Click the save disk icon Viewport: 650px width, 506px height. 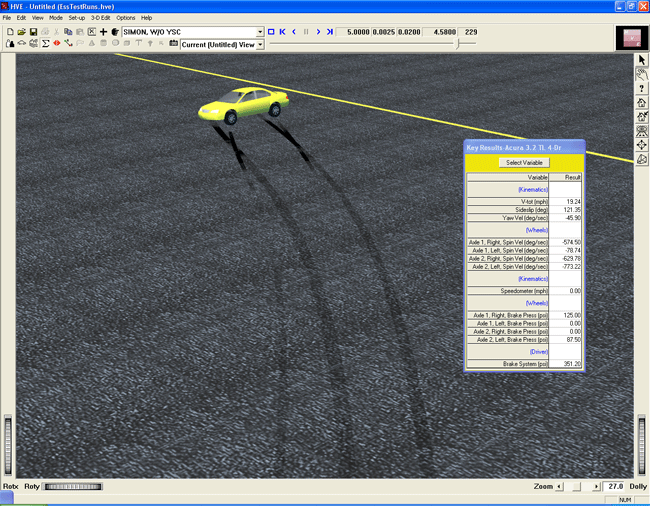pyautogui.click(x=33, y=32)
